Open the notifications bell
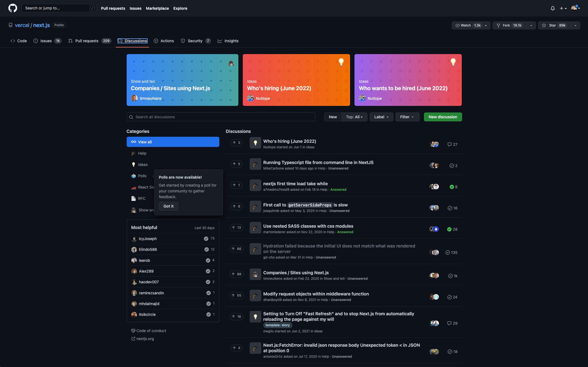Image resolution: width=588 pixels, height=367 pixels. (x=552, y=8)
